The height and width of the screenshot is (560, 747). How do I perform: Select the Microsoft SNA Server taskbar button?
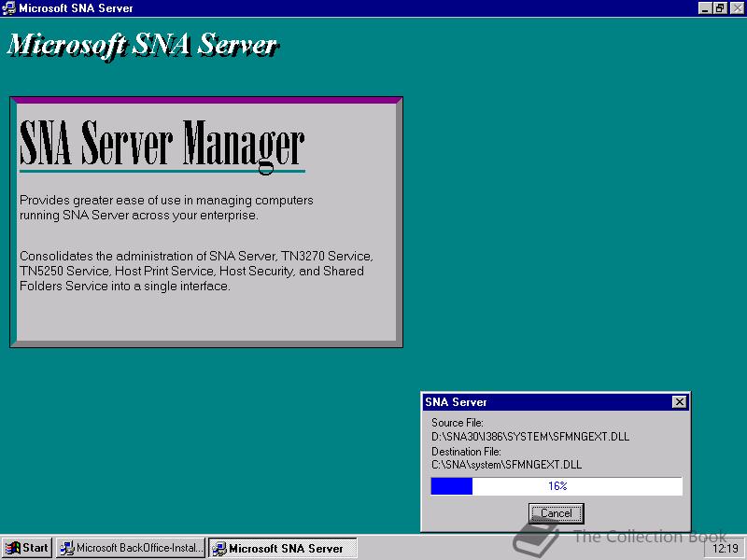click(x=283, y=548)
